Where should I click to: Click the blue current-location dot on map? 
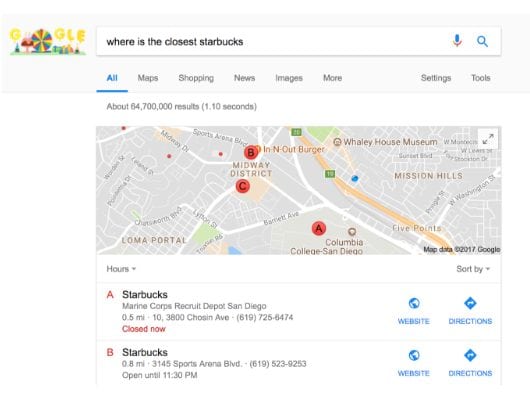point(355,178)
